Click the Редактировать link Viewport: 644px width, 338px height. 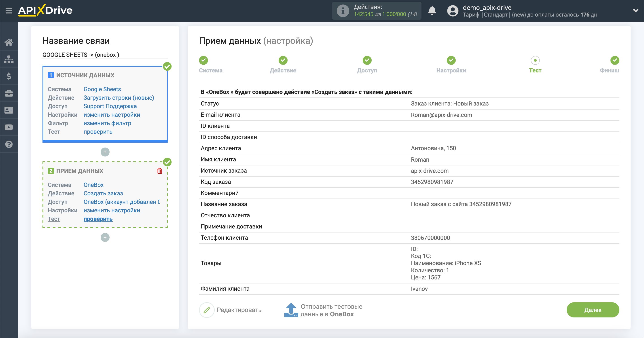click(239, 310)
